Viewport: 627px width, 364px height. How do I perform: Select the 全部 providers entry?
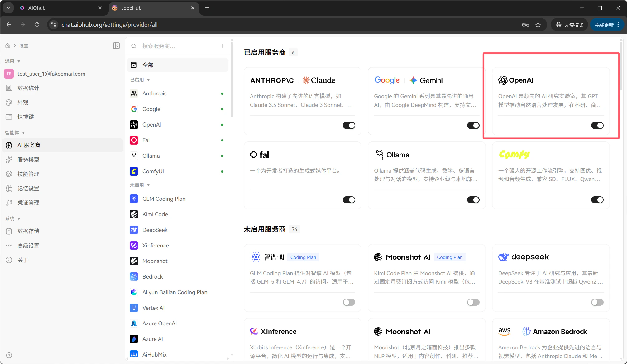click(x=178, y=65)
